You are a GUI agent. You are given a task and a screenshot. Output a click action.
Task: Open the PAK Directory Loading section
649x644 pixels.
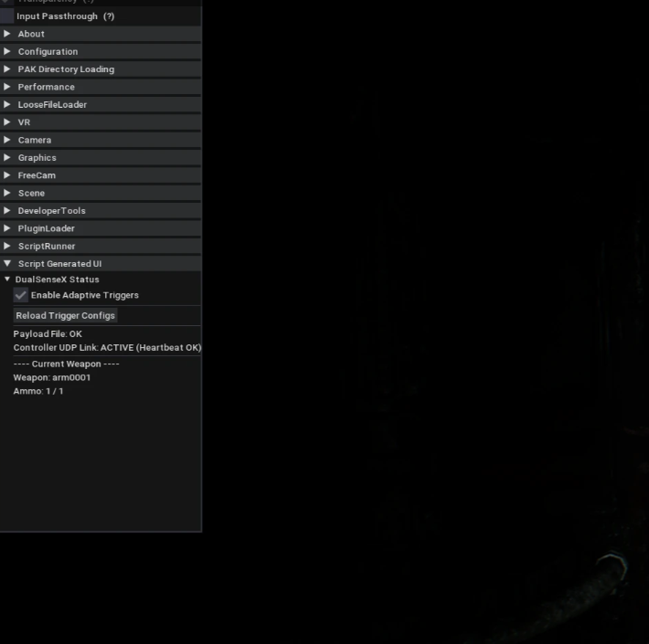click(101, 69)
